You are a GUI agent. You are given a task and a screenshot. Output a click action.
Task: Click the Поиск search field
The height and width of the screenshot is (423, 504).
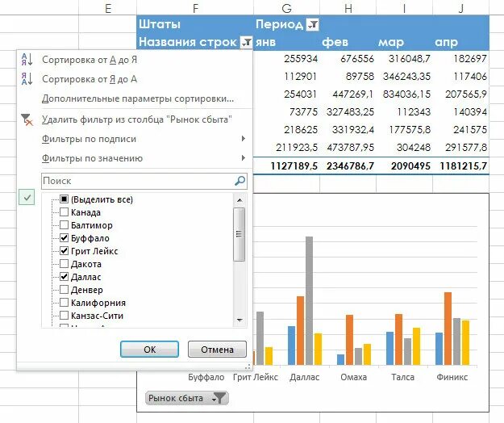[x=144, y=181]
